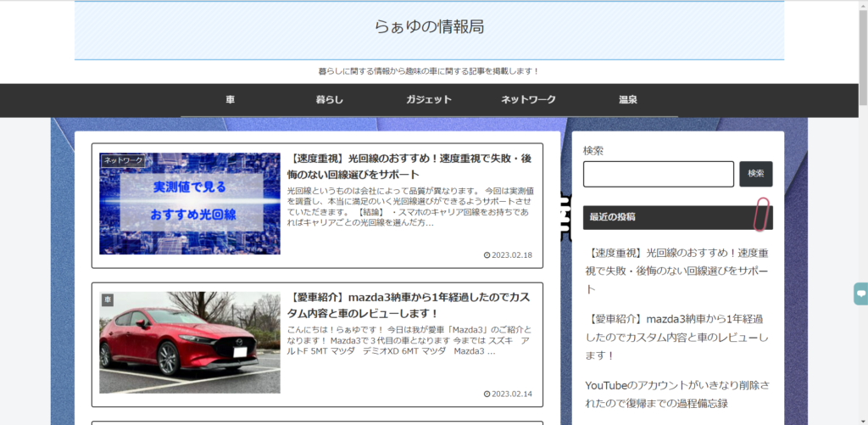The width and height of the screenshot is (868, 425).
Task: Click the 車 category tag on Mazda article
Action: coord(108,299)
